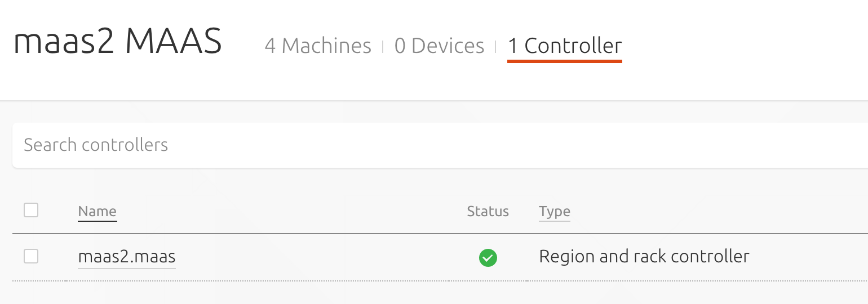Image resolution: width=868 pixels, height=304 pixels.
Task: Focus the Search controllers field
Action: tap(440, 145)
